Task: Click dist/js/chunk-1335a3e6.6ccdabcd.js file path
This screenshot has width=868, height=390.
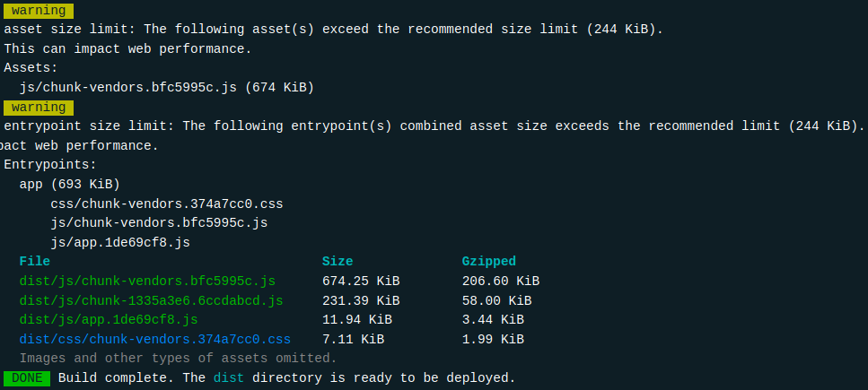Action: tap(151, 300)
